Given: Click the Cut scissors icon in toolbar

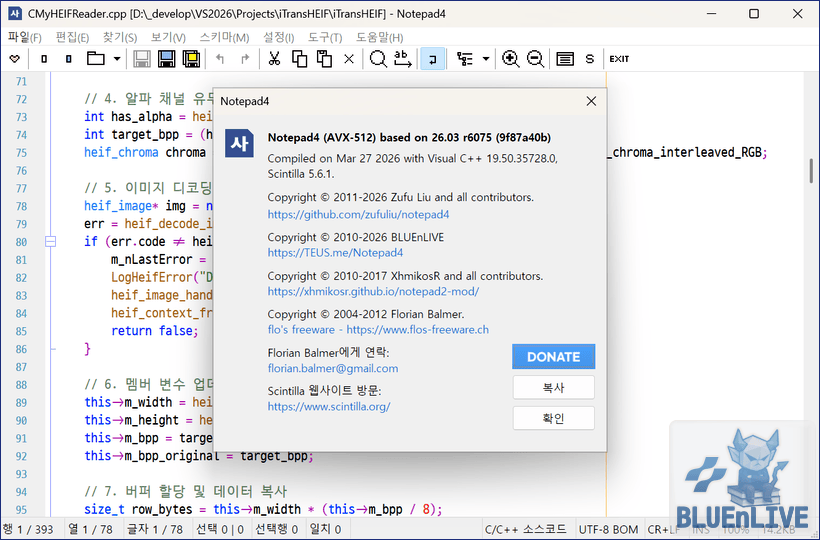Looking at the screenshot, I should pyautogui.click(x=273, y=59).
